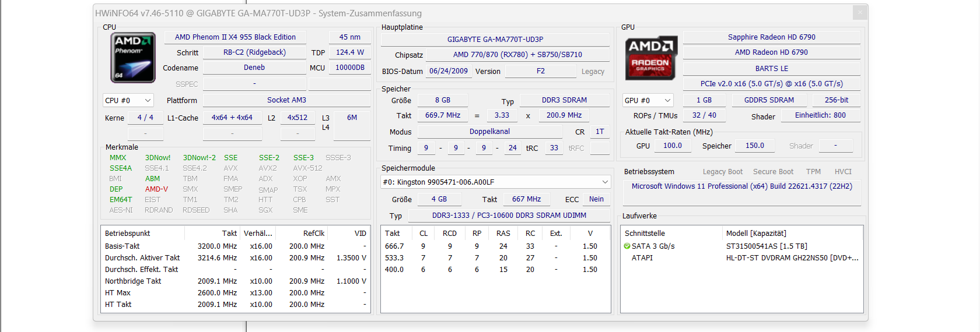Click the 256-bit bus width field
This screenshot has height=332, width=980.
(836, 100)
